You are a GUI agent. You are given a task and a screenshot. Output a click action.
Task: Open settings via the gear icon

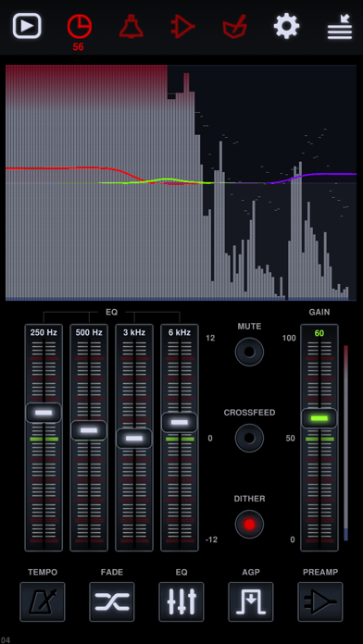tap(286, 26)
